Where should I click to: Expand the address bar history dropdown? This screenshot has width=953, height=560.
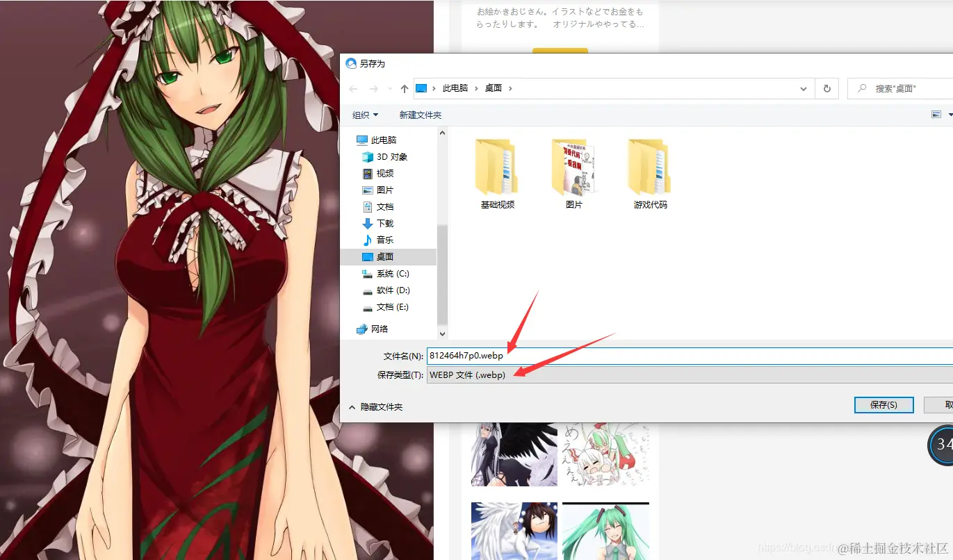804,89
